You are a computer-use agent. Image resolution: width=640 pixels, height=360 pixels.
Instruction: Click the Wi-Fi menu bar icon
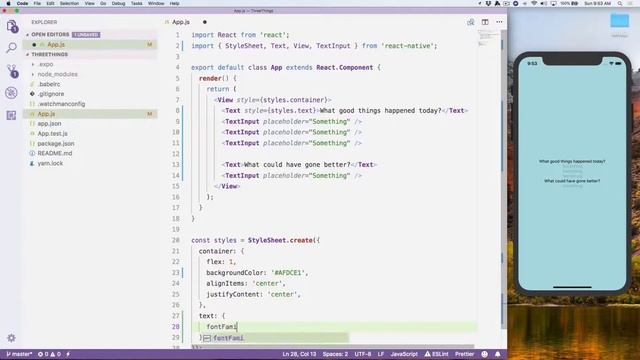point(534,3)
